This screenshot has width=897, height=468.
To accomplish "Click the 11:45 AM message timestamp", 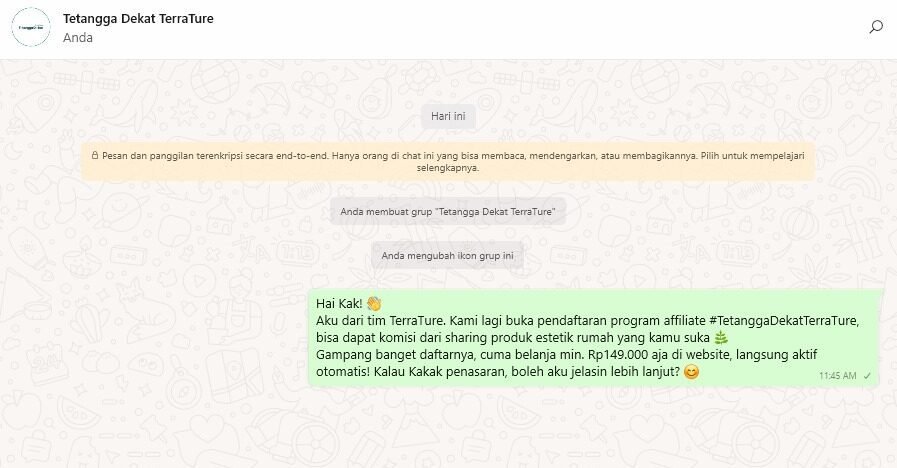I will 838,376.
